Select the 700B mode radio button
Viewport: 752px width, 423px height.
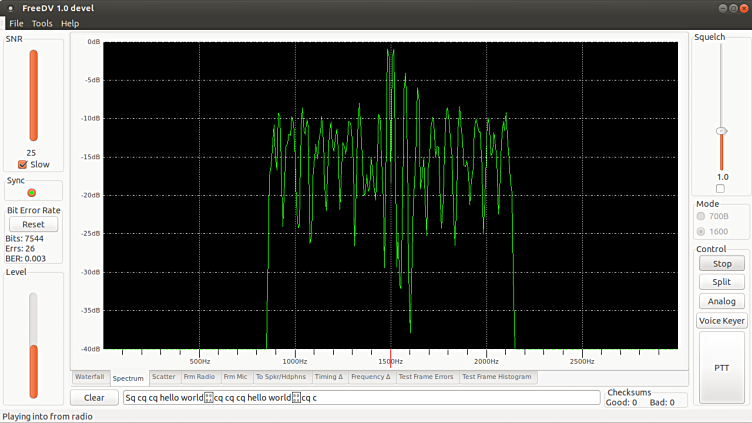tap(701, 216)
